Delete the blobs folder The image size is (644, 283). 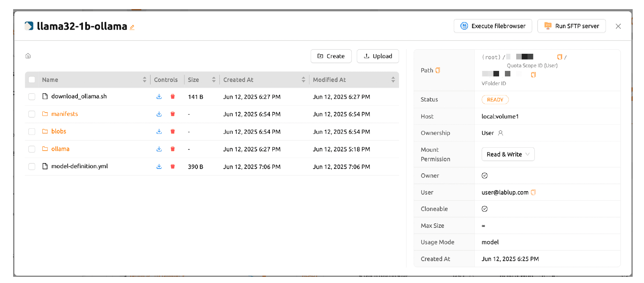click(173, 132)
